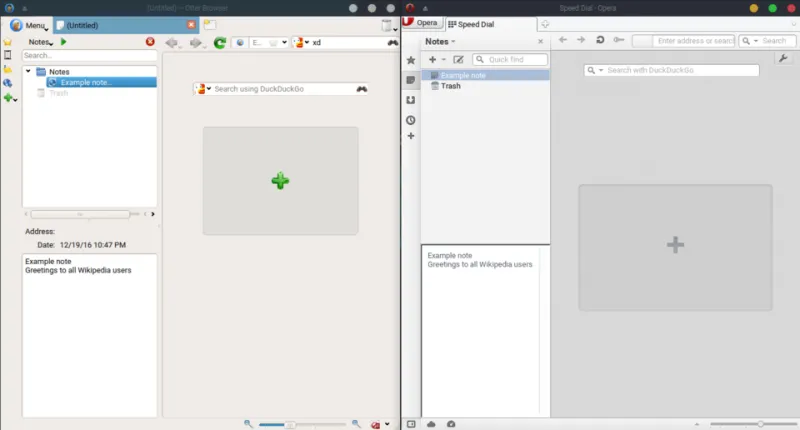800x430 pixels.
Task: Click zoom out magnifier in Otter status bar
Action: [x=248, y=424]
